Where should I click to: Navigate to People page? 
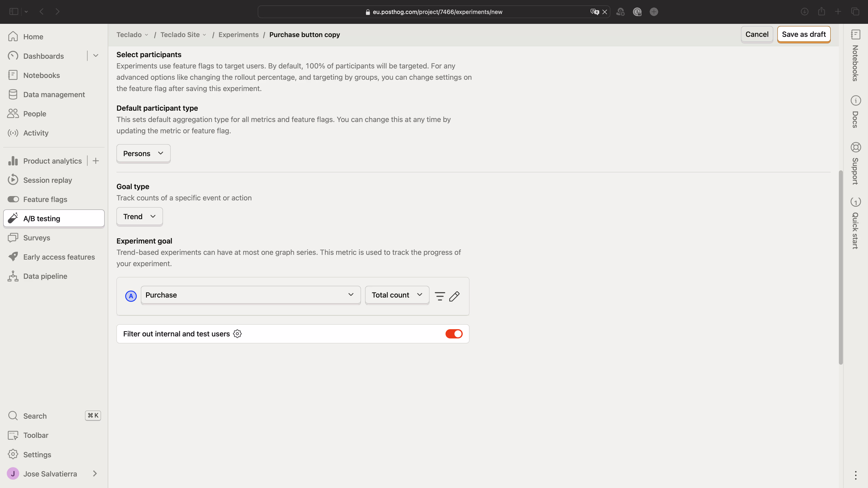[54, 113]
